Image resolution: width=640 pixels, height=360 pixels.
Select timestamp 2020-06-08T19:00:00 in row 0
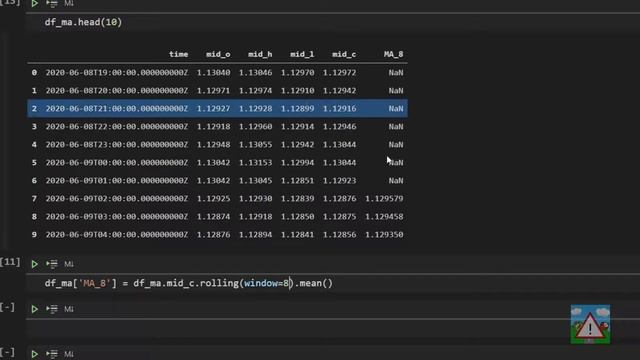[117, 72]
